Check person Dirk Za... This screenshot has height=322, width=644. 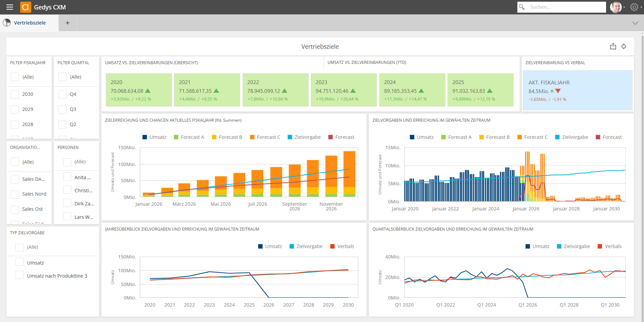point(67,203)
